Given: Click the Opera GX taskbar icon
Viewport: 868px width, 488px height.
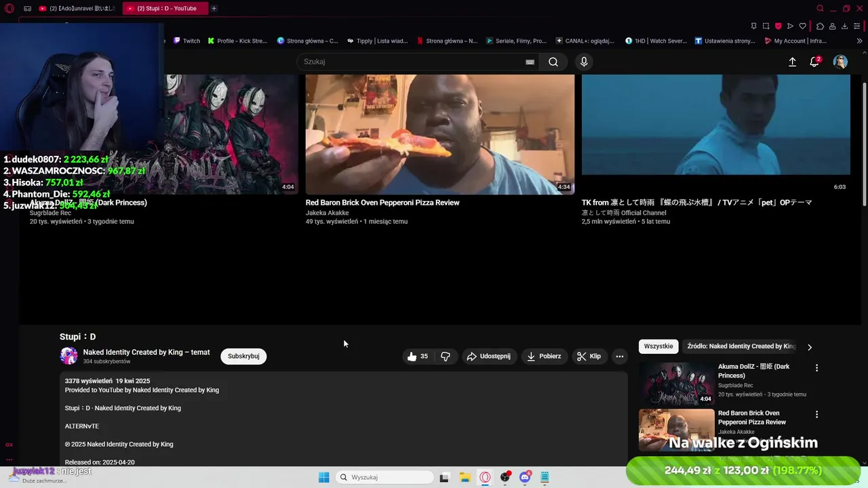Looking at the screenshot, I should [485, 477].
